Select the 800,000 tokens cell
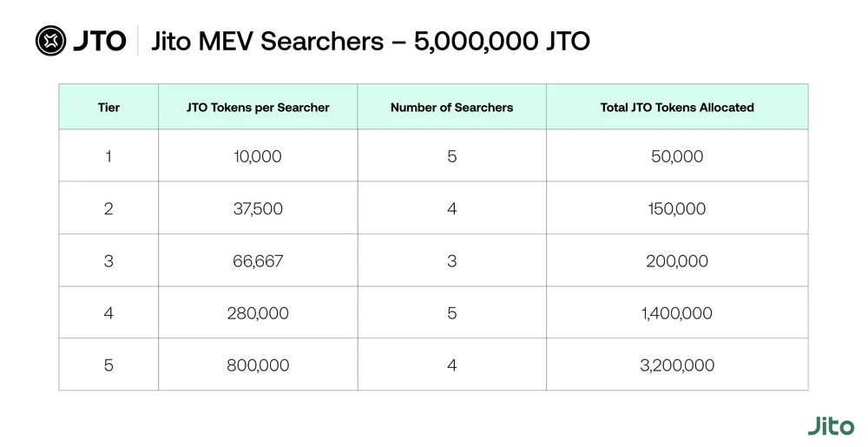Image resolution: width=868 pixels, height=447 pixels. click(x=258, y=365)
